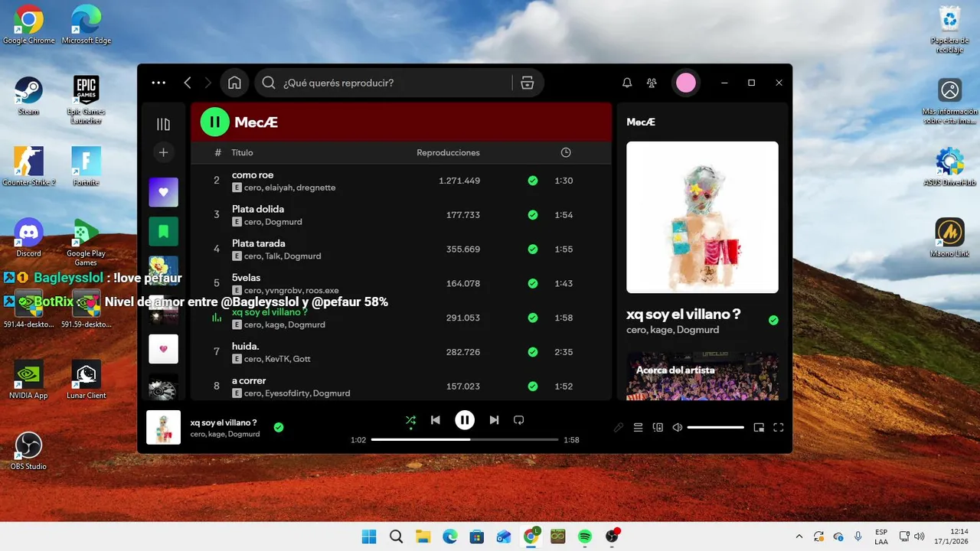This screenshot has height=551, width=980.
Task: Open the pink profile avatar menu
Action: pos(686,83)
